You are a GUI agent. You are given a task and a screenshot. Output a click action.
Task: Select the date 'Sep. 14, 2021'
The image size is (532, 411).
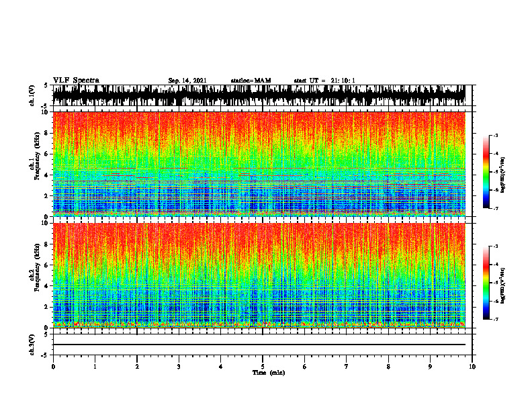point(187,81)
